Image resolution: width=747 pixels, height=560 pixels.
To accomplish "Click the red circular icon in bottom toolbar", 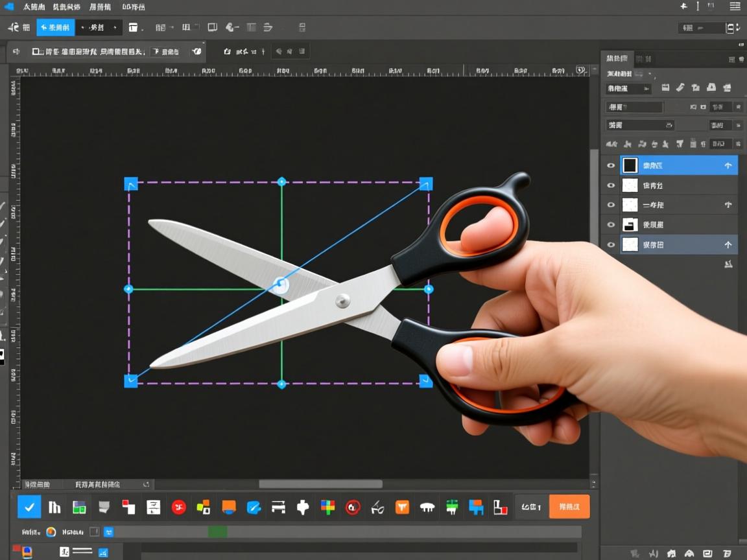I will pyautogui.click(x=179, y=507).
